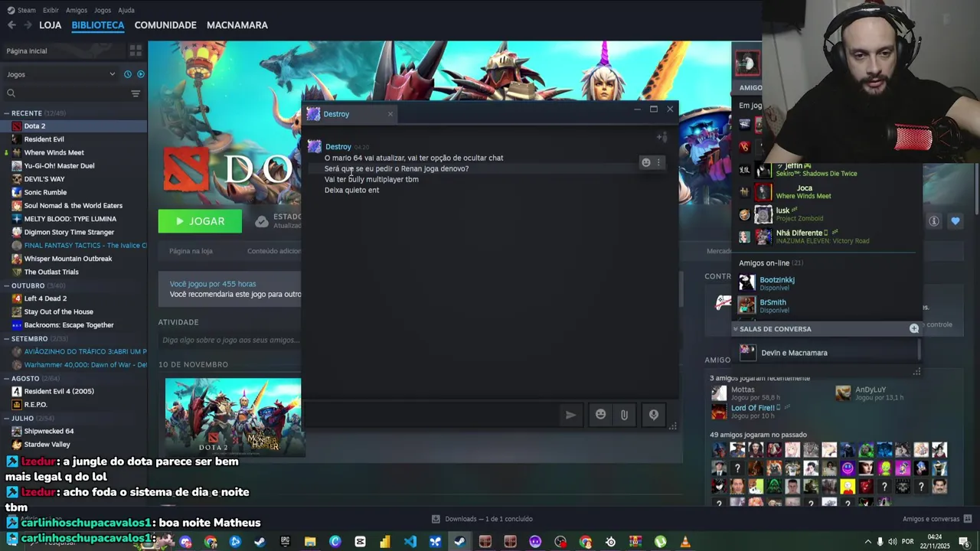This screenshot has height=551, width=980.
Task: Select Yu-Gi-Oh! Master Duel in library
Action: click(73, 165)
